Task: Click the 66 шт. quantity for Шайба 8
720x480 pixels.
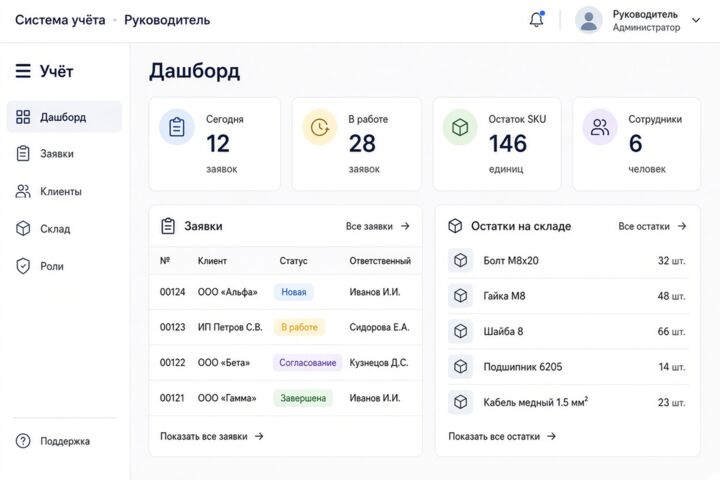Action: [x=671, y=331]
